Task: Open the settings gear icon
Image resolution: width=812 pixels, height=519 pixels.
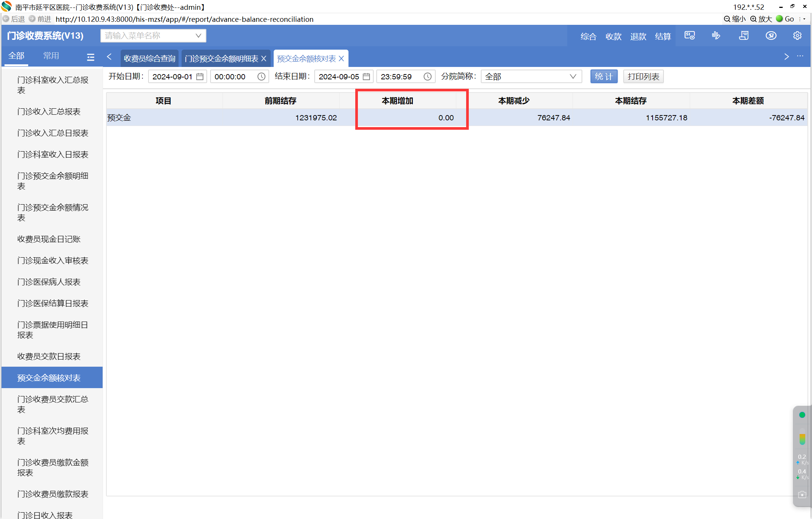Action: [x=797, y=36]
